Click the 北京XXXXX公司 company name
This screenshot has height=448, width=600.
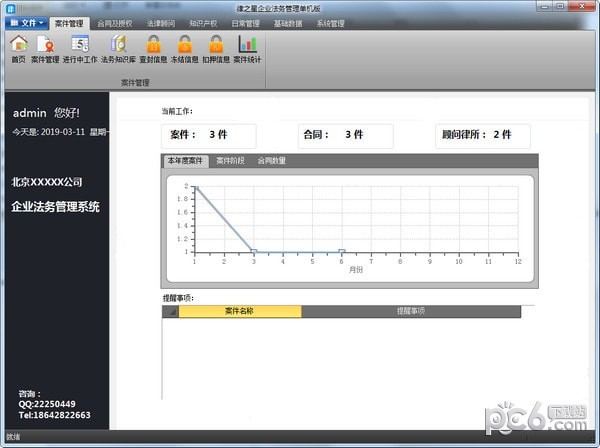click(x=47, y=182)
